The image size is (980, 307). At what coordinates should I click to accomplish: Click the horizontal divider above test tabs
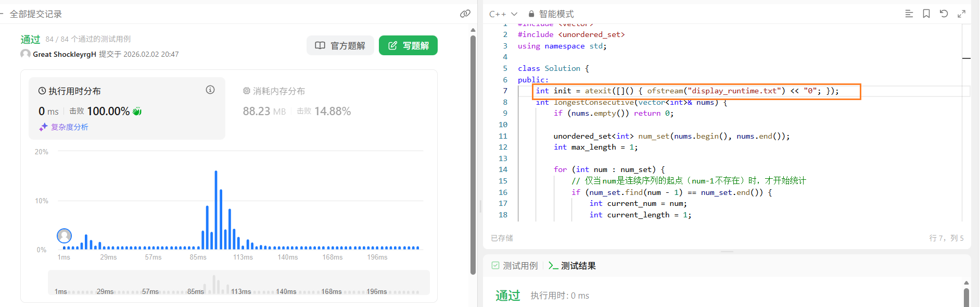pyautogui.click(x=727, y=252)
